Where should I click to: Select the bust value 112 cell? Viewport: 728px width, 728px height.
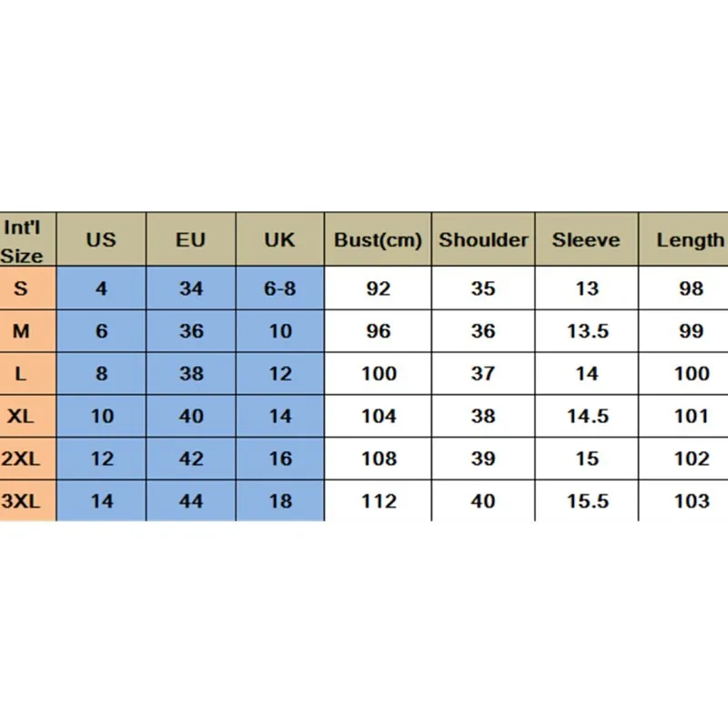378,501
